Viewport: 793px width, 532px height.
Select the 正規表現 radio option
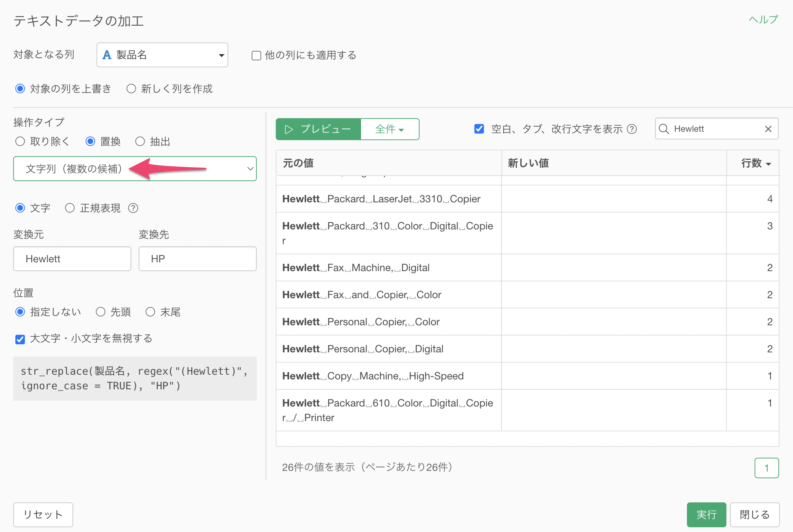coord(70,208)
